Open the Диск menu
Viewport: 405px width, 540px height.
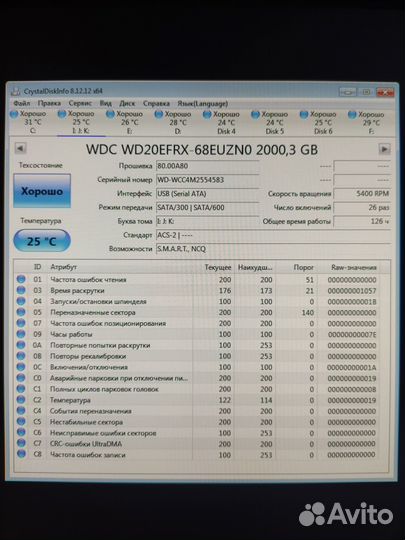(127, 103)
